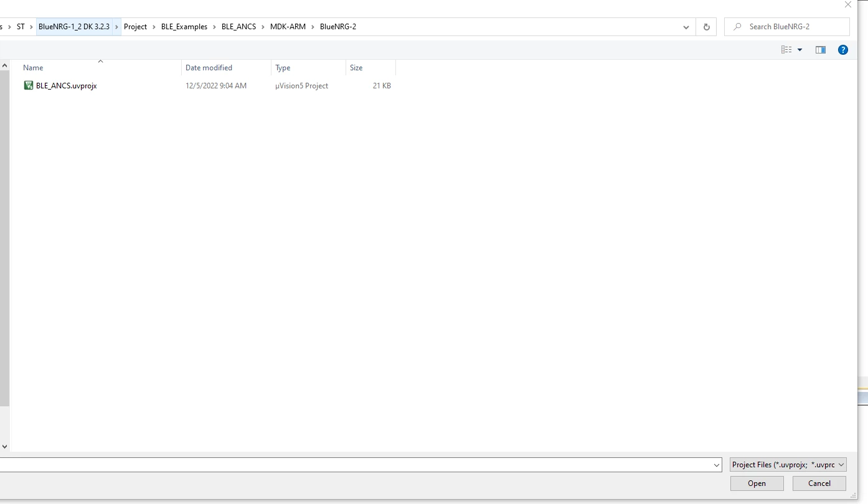Click the Cancel button
The width and height of the screenshot is (868, 504).
(x=819, y=483)
